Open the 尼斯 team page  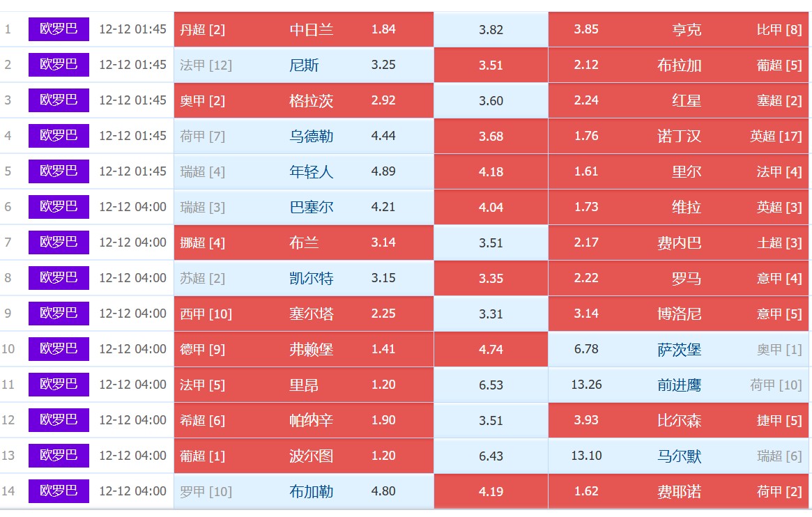point(304,65)
